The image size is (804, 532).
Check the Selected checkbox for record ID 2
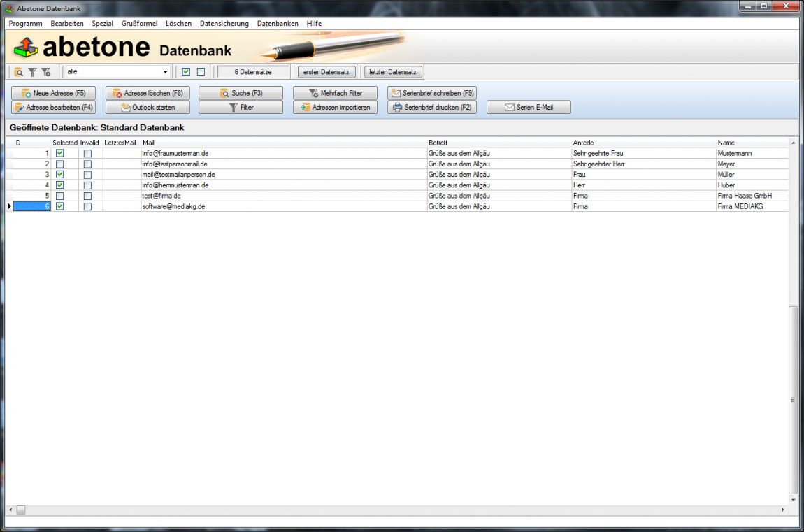click(x=59, y=164)
